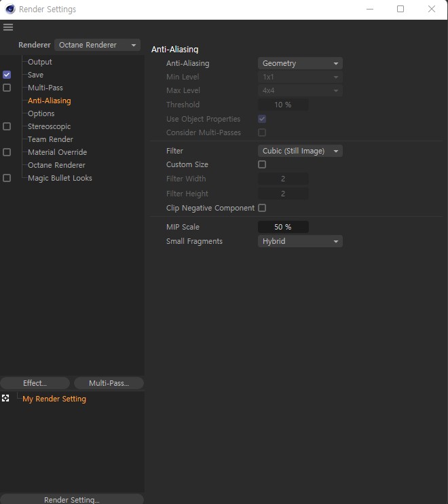Open the Anti-Aliasing Geometry dropdown

(x=300, y=63)
